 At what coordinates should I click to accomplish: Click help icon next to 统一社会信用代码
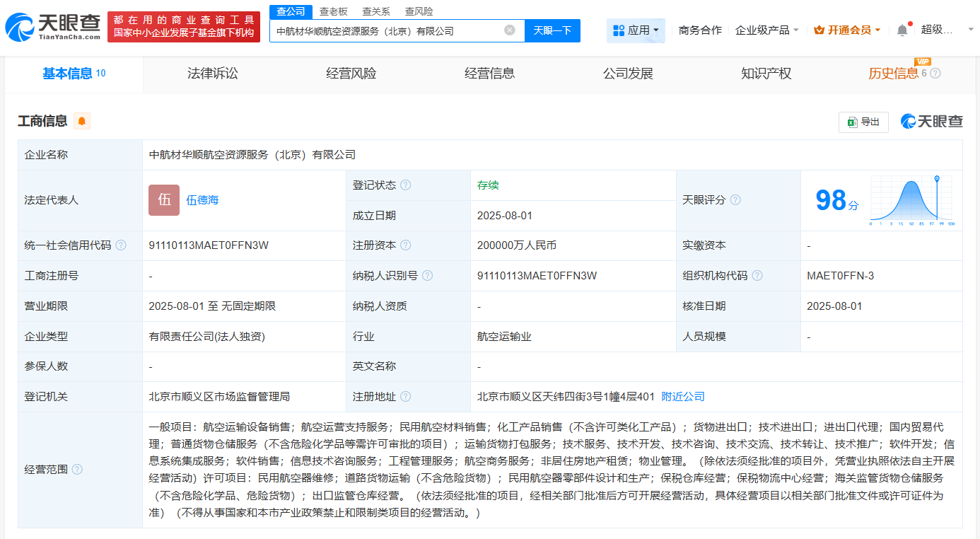click(x=121, y=245)
